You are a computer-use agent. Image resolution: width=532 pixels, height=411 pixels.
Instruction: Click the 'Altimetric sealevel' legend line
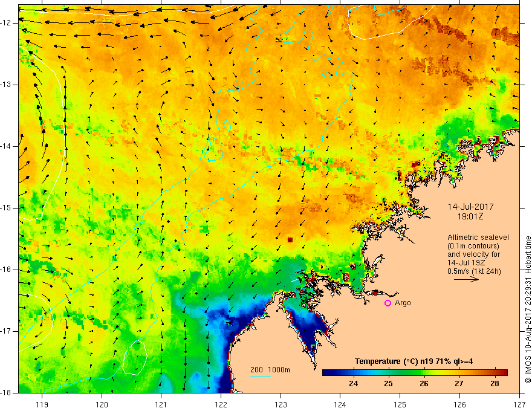(x=478, y=238)
